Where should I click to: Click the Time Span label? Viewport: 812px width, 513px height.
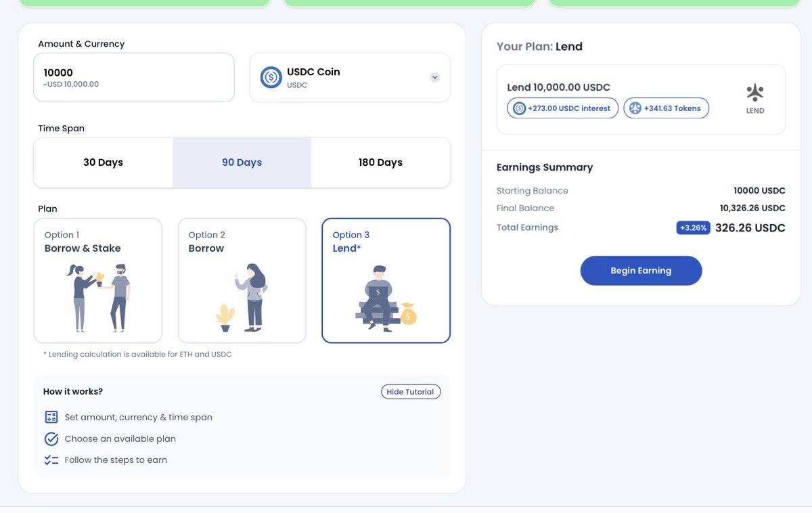(62, 129)
